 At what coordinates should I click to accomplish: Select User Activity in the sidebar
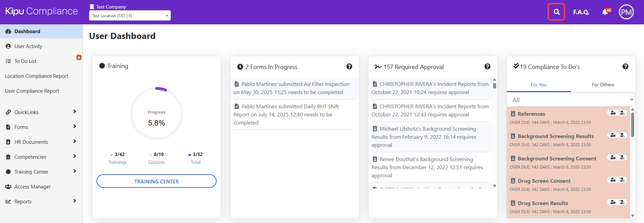tap(28, 46)
